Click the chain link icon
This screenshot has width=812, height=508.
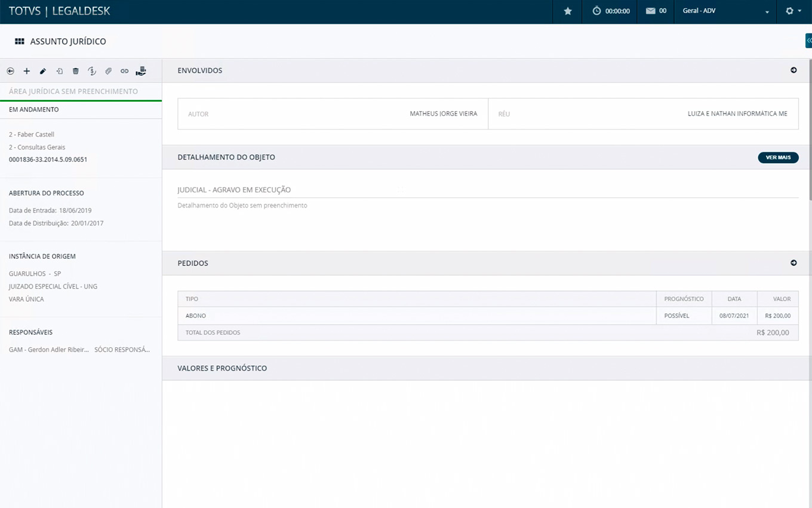tap(124, 71)
